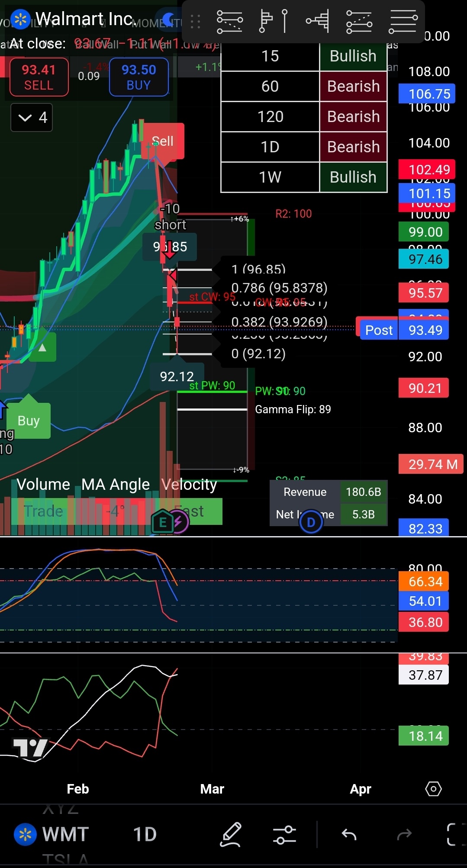Viewport: 467px width, 868px height.
Task: Tap the blue 106.75 price axis label
Action: coord(427,94)
